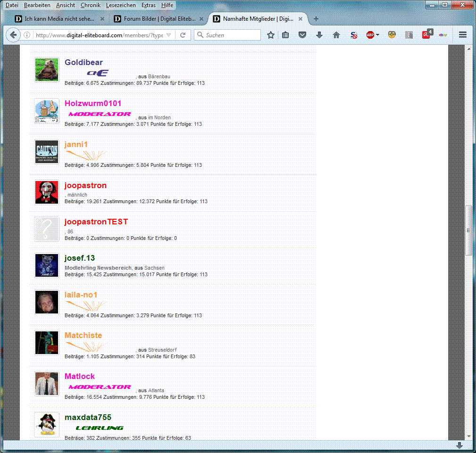Open the red extension with badge 4
476x453 pixels.
pyautogui.click(x=426, y=34)
